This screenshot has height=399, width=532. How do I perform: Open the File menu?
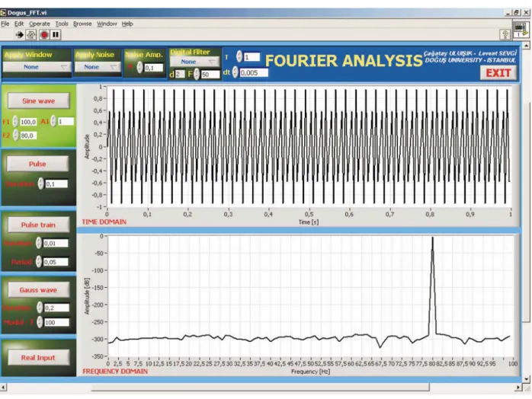[5, 24]
